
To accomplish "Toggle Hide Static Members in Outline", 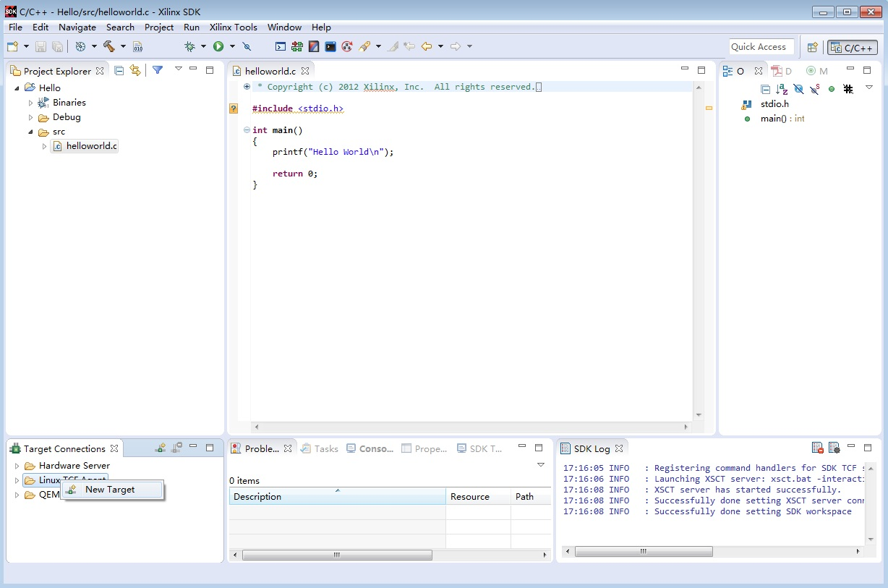I will pyautogui.click(x=815, y=88).
